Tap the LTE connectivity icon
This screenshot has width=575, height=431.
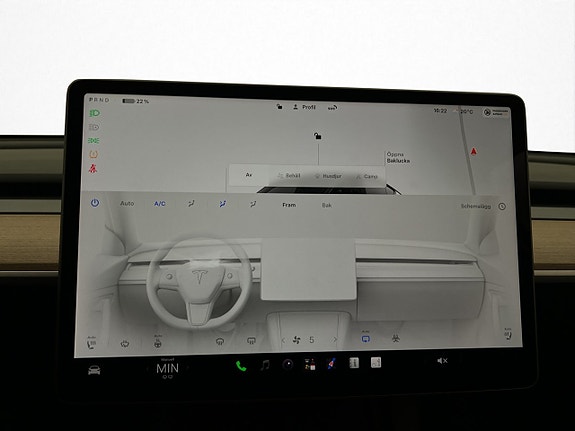(332, 107)
